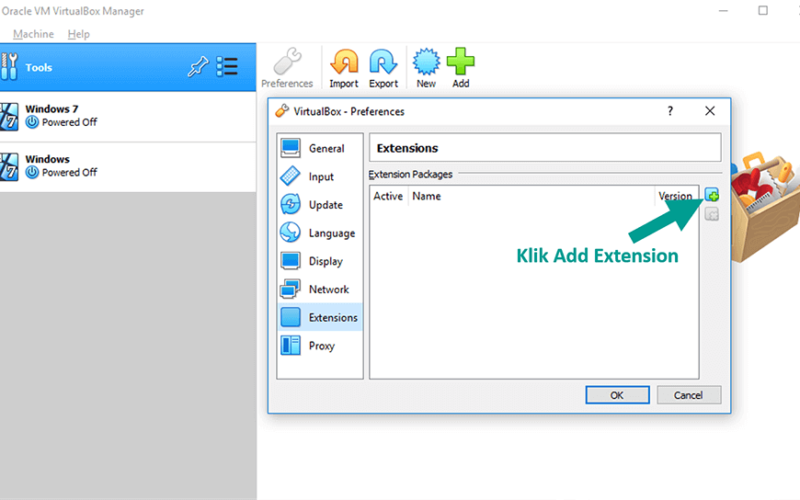Select the Windows virtual machine entry
Screen dimensions: 800x500
tap(128, 166)
